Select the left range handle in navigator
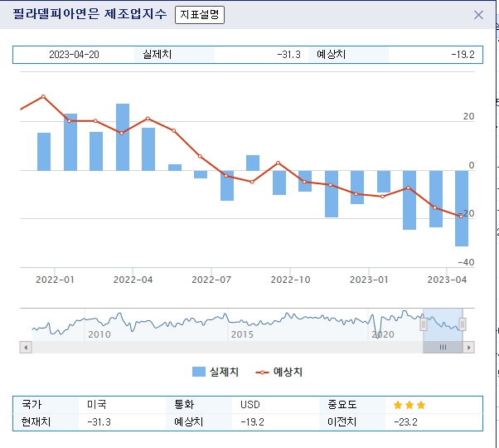The width and height of the screenshot is (499, 448). (424, 324)
